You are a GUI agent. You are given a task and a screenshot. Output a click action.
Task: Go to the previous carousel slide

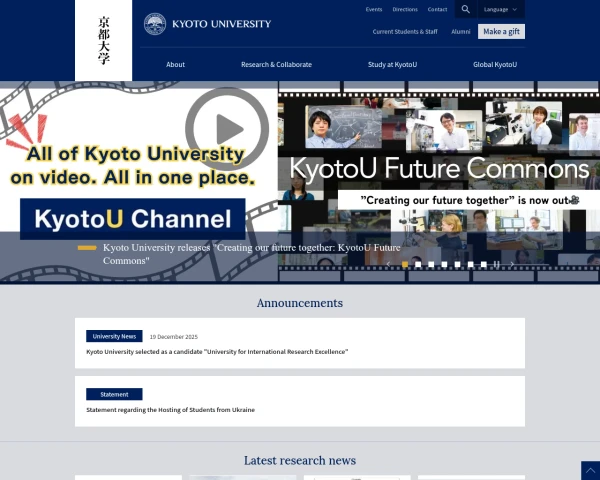[x=388, y=264]
